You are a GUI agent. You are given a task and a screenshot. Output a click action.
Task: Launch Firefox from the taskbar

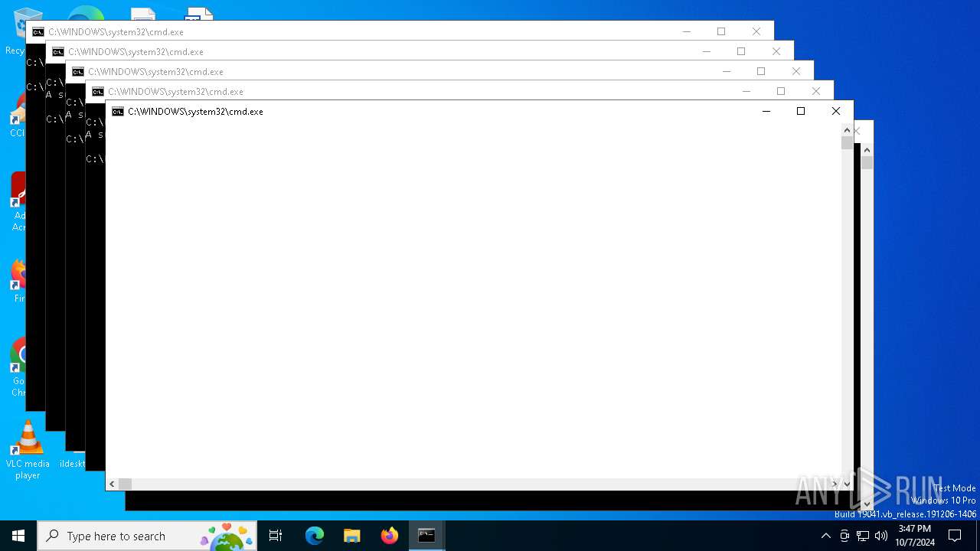390,536
